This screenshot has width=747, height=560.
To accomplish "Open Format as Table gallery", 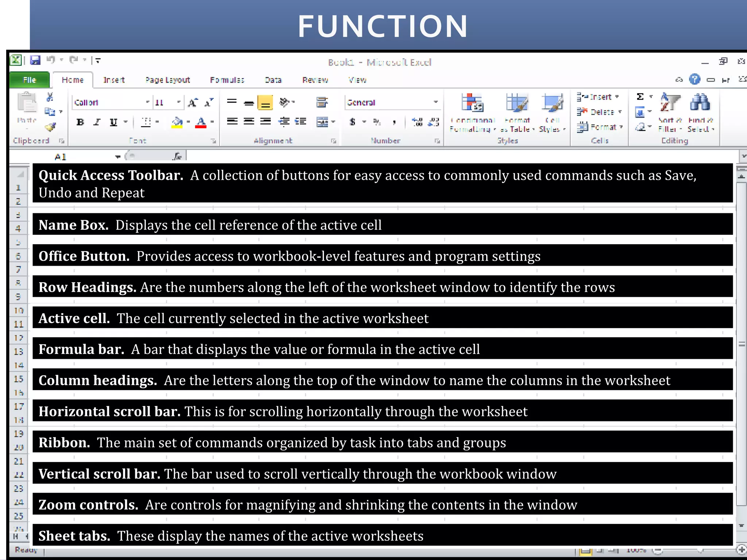I will point(517,113).
